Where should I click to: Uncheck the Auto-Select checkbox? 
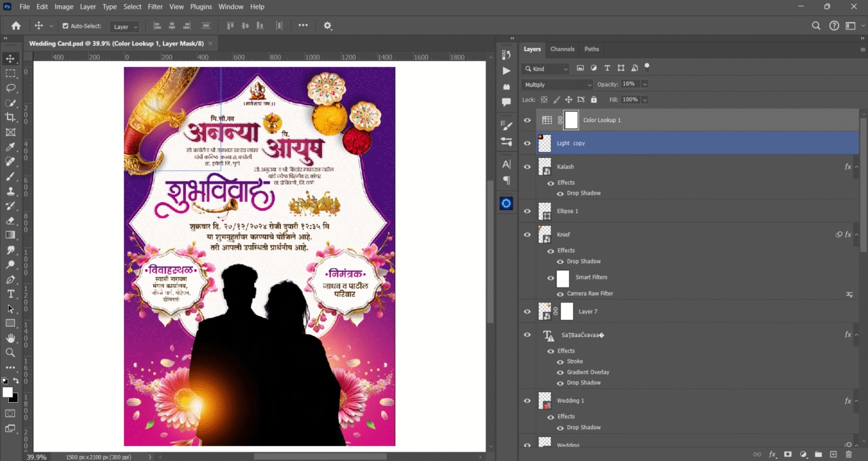point(65,26)
